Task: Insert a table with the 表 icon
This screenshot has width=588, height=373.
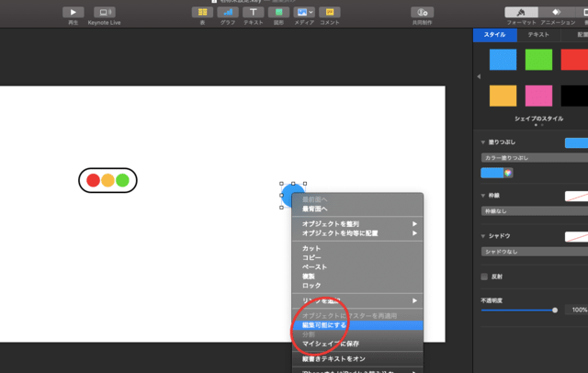Action: click(201, 12)
